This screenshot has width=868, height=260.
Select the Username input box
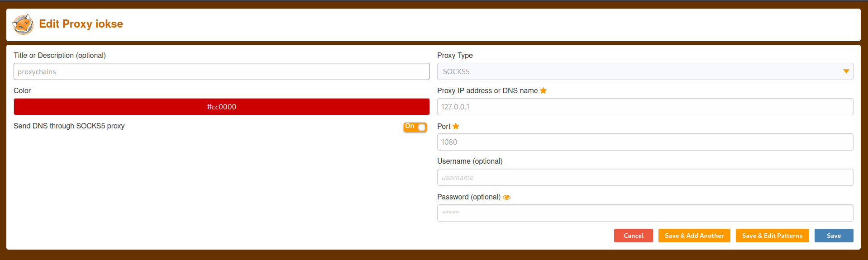645,177
